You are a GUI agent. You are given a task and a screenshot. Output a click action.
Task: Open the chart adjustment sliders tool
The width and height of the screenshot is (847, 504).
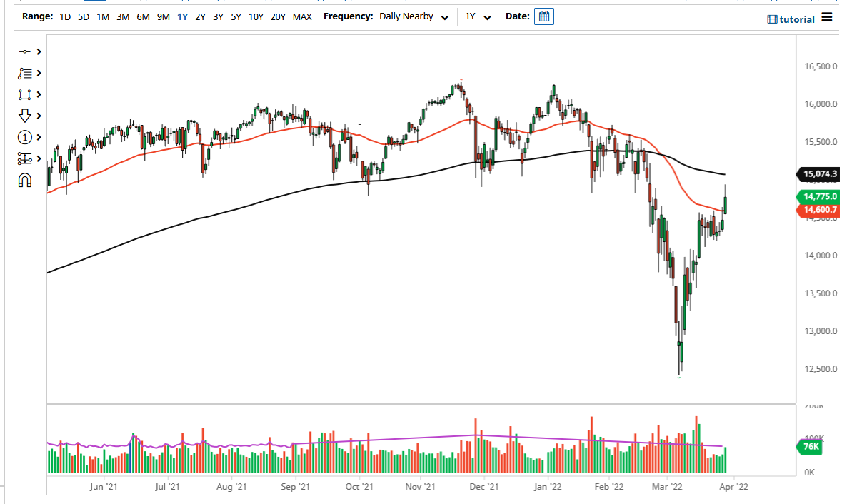coord(24,158)
